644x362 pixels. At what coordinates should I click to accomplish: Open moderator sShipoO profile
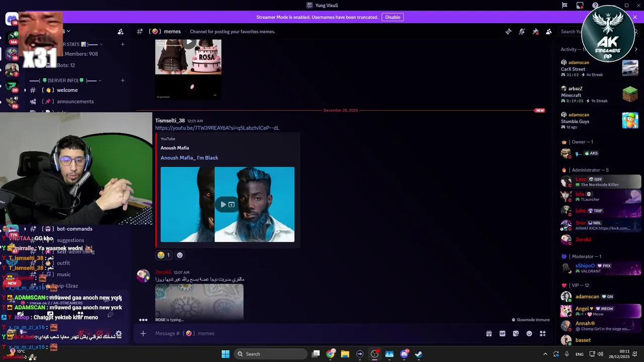600,268
